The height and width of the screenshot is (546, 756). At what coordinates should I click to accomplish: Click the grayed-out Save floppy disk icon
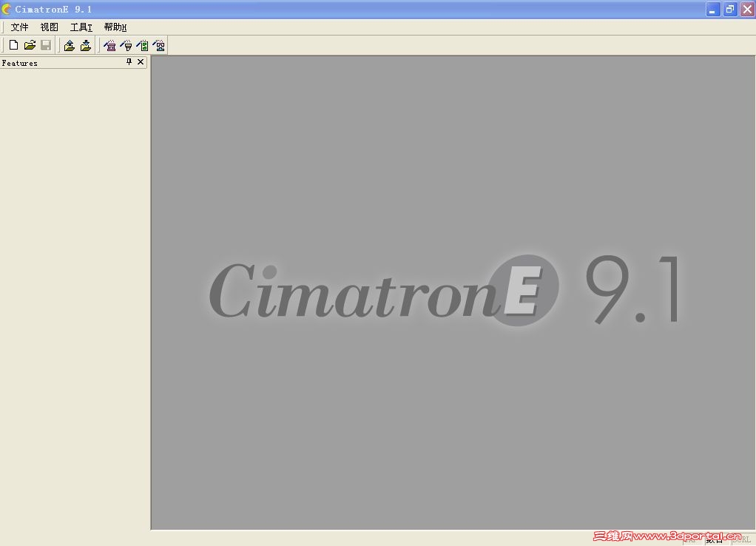tap(46, 45)
